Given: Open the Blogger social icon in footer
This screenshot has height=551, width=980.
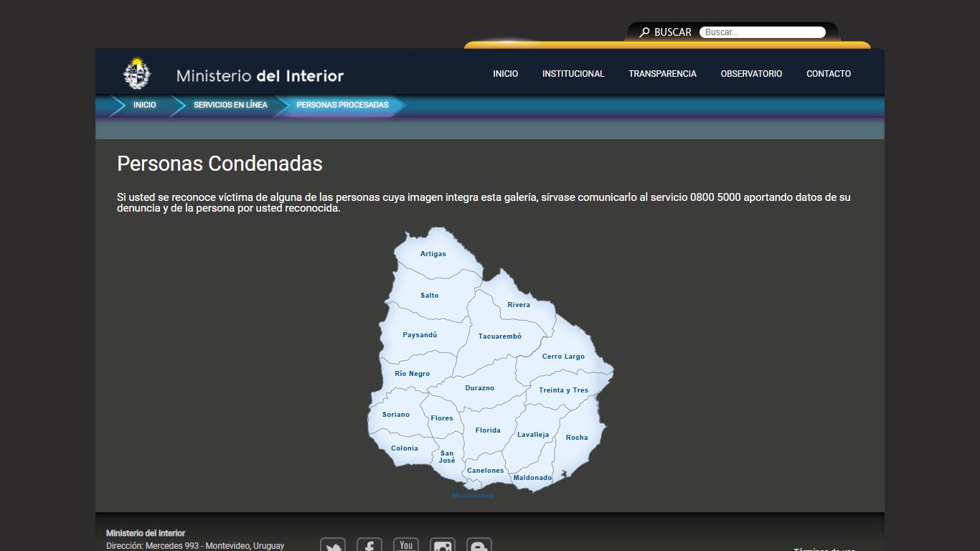Looking at the screenshot, I should click(x=479, y=545).
